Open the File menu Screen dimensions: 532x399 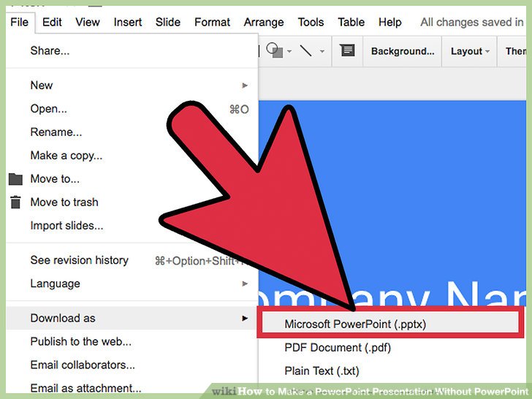(19, 23)
